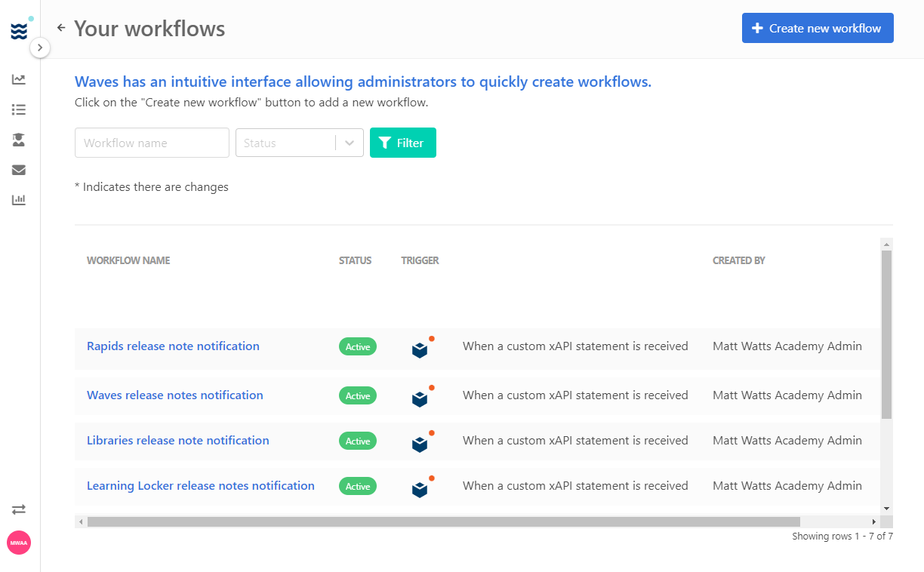This screenshot has width=924, height=572.
Task: Click Active badge in Rapids release note row
Action: click(x=358, y=347)
